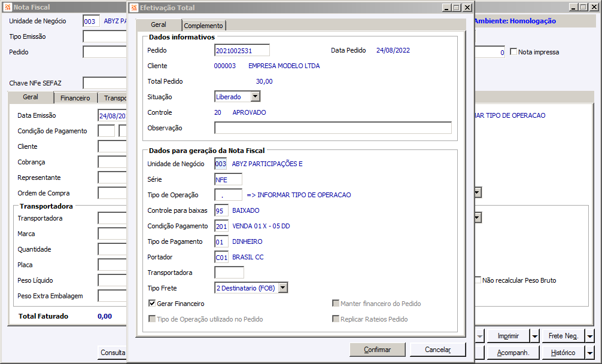This screenshot has height=364, width=602.
Task: Click Tipo de Operação utilizado no Pedido checkbox
Action: [x=152, y=319]
